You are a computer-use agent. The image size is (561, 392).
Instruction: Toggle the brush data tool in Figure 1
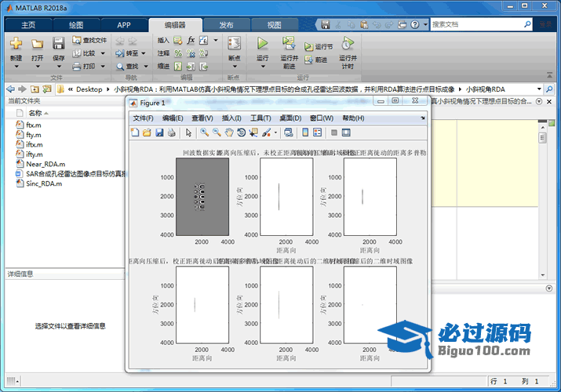(266, 132)
